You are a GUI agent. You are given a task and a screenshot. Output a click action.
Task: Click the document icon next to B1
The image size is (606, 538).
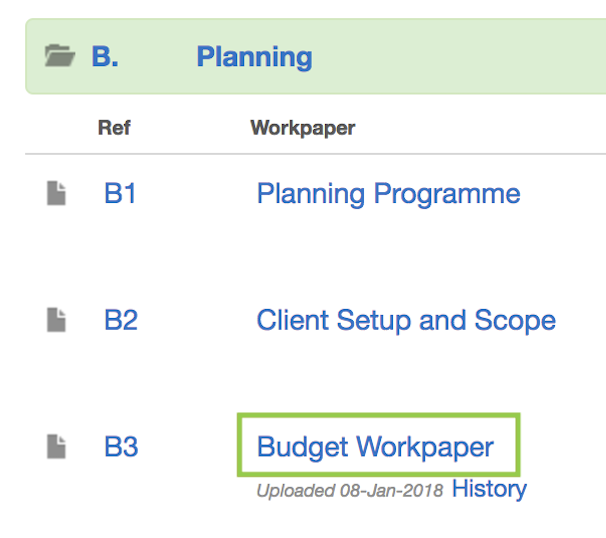[x=57, y=194]
